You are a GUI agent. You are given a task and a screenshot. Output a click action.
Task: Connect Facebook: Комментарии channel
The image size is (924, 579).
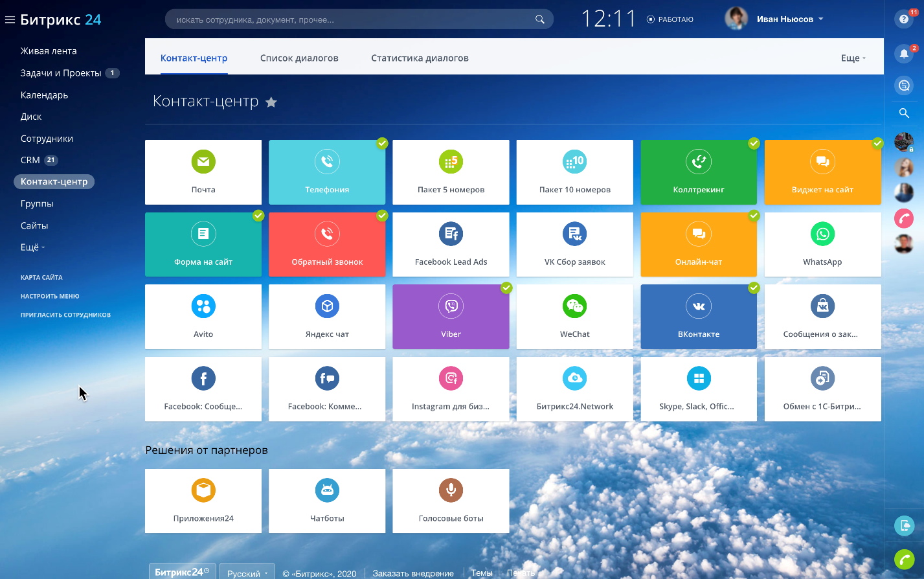click(327, 389)
